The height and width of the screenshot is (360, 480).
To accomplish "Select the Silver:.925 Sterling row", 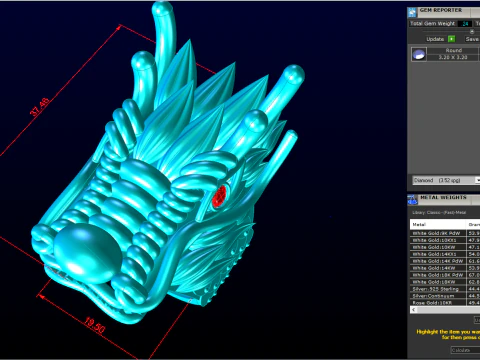I will coord(445,289).
